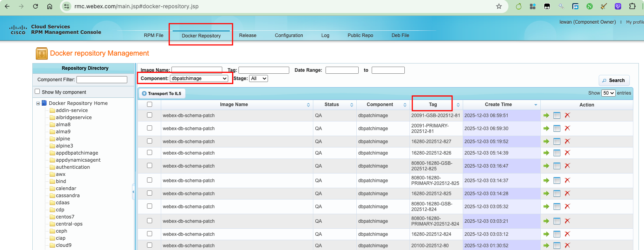
Task: Delete image tagged 16280-202512-827
Action: click(x=568, y=142)
